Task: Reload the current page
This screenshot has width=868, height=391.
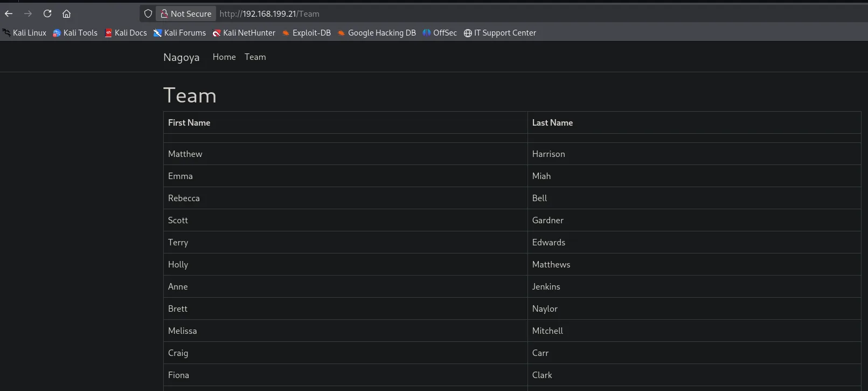Action: 47,13
